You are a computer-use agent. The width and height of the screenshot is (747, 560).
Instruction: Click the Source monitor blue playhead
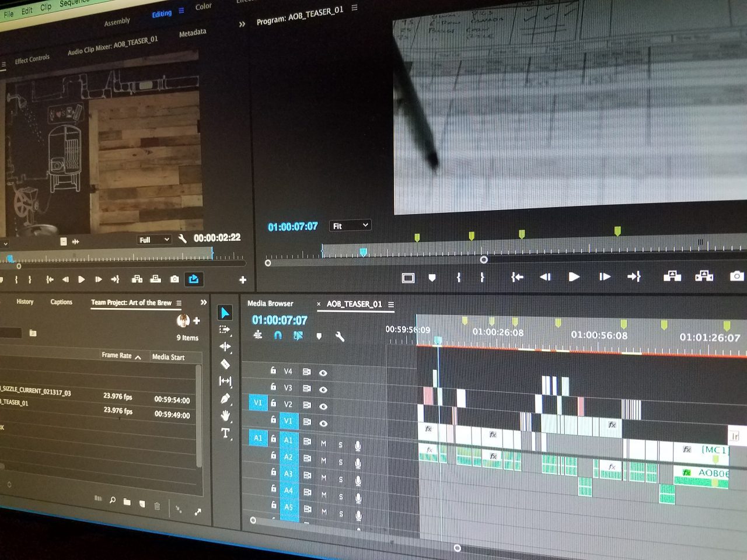(x=10, y=258)
